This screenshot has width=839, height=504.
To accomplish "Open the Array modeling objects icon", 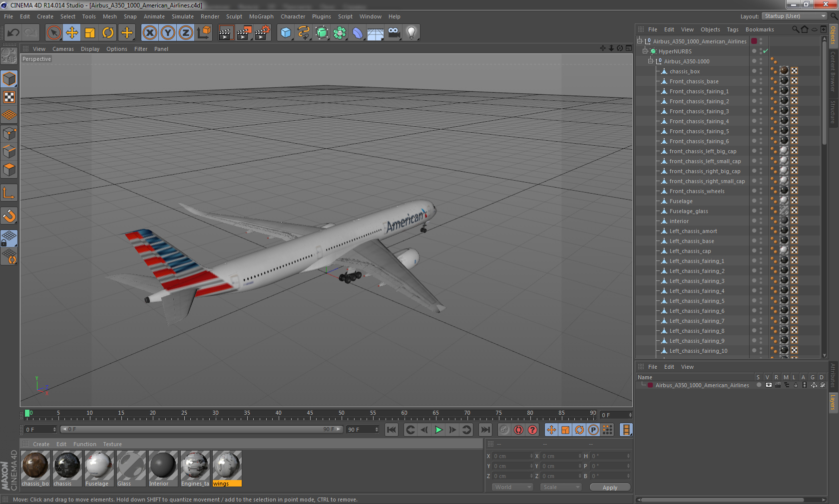I will (x=340, y=33).
